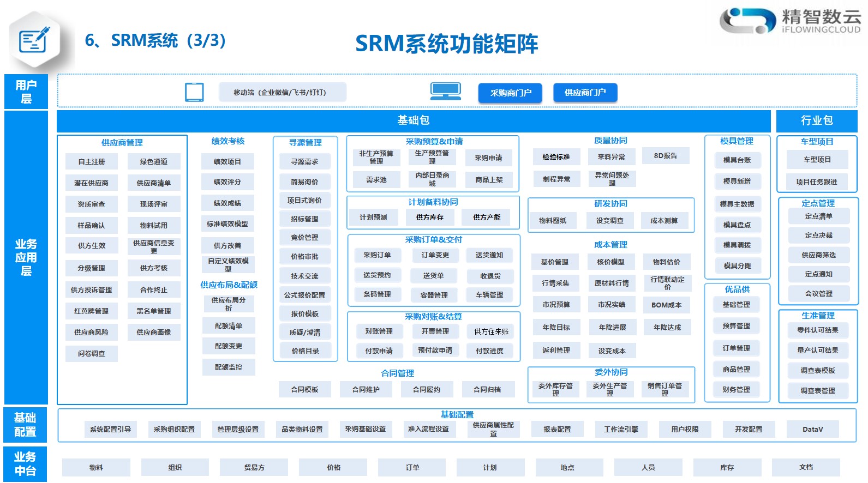Select the 绩效评分 box
Image resolution: width=868 pixels, height=483 pixels.
228,182
